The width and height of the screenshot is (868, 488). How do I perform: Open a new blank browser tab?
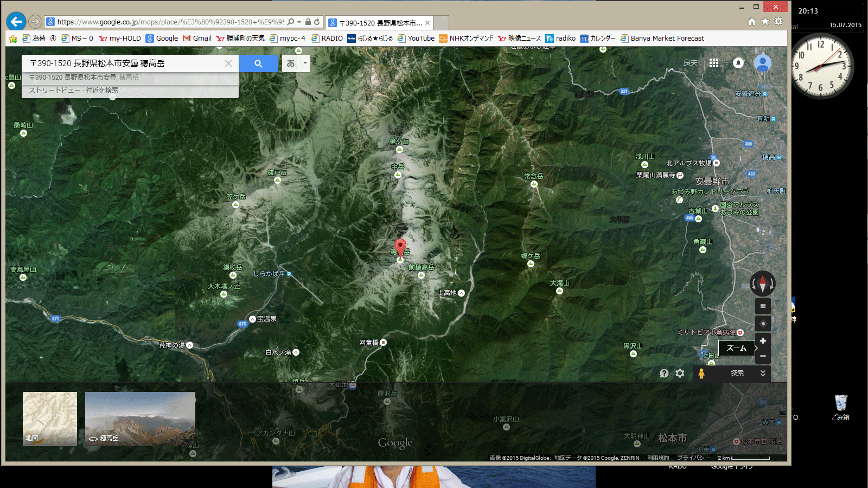click(442, 23)
